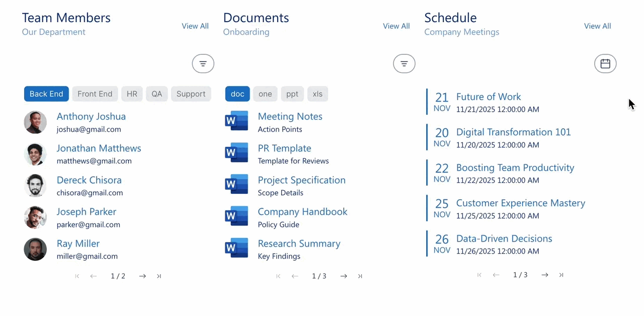Image resolution: width=644 pixels, height=316 pixels.
Task: Click the Word icon beside Company Handbook
Action: tap(236, 216)
